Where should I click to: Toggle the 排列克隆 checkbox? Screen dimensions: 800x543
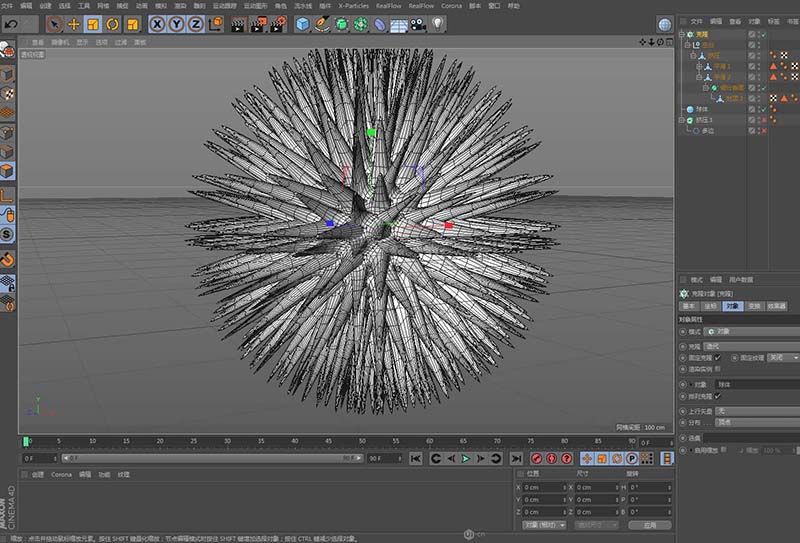coord(717,395)
